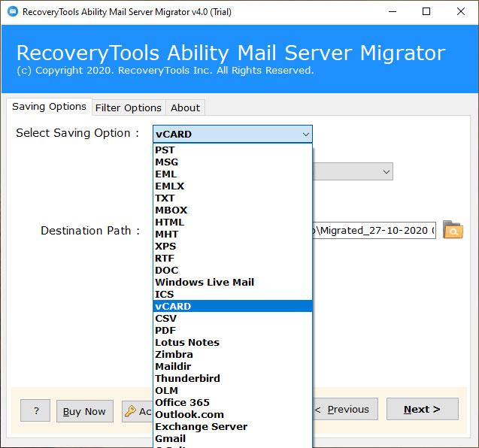Switch to the Saving Options tab
479x448 pixels.
click(49, 107)
